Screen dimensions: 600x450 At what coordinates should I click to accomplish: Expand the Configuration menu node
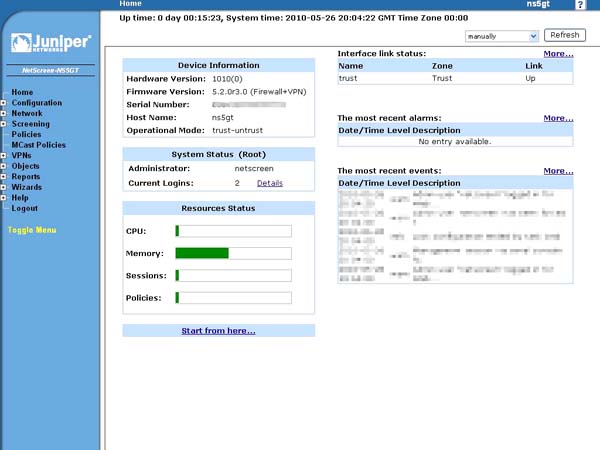click(3, 103)
